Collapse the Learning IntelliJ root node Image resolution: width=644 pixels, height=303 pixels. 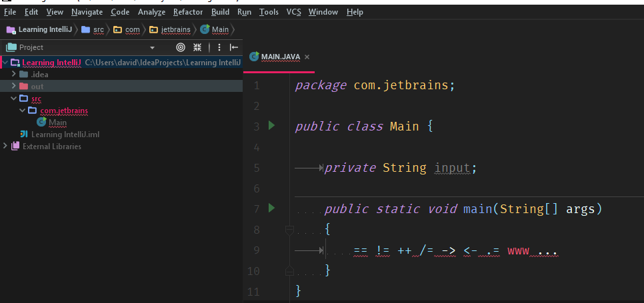point(5,63)
